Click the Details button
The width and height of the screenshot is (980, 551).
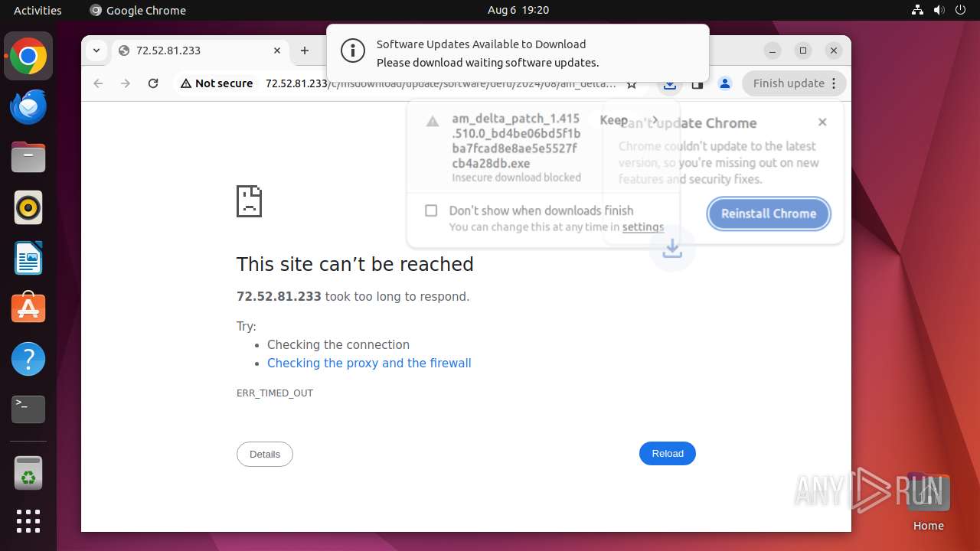point(265,454)
